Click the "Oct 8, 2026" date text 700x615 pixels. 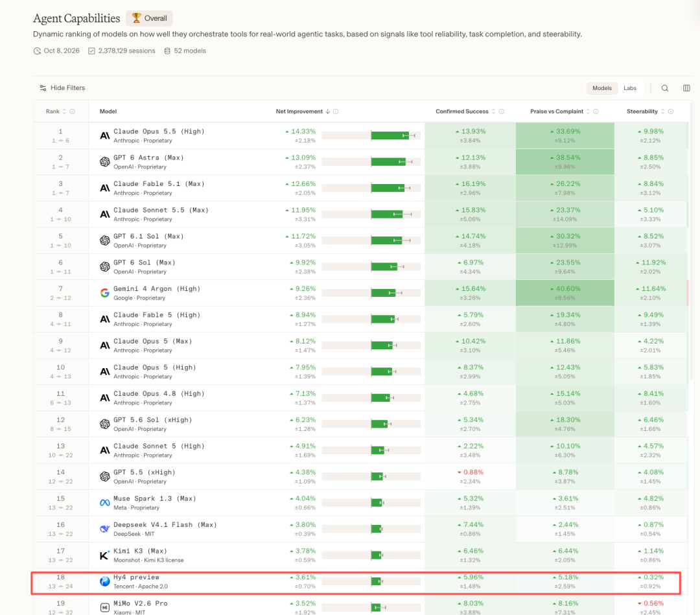click(x=62, y=51)
